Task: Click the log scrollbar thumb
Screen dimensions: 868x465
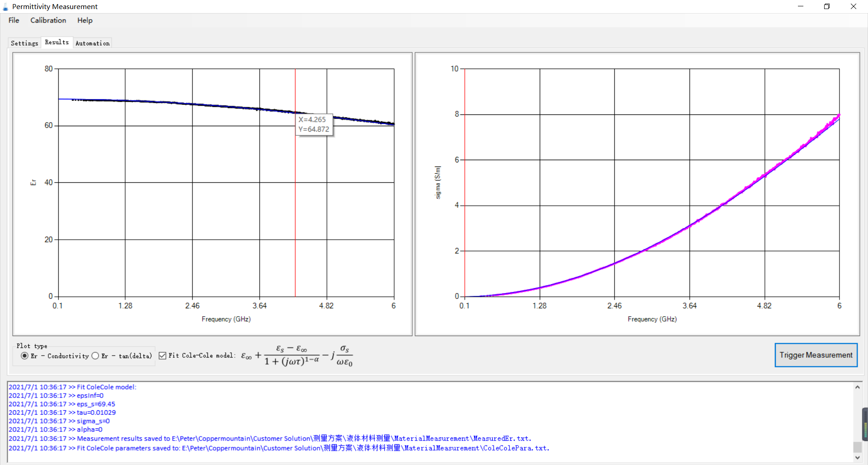Action: pyautogui.click(x=857, y=446)
